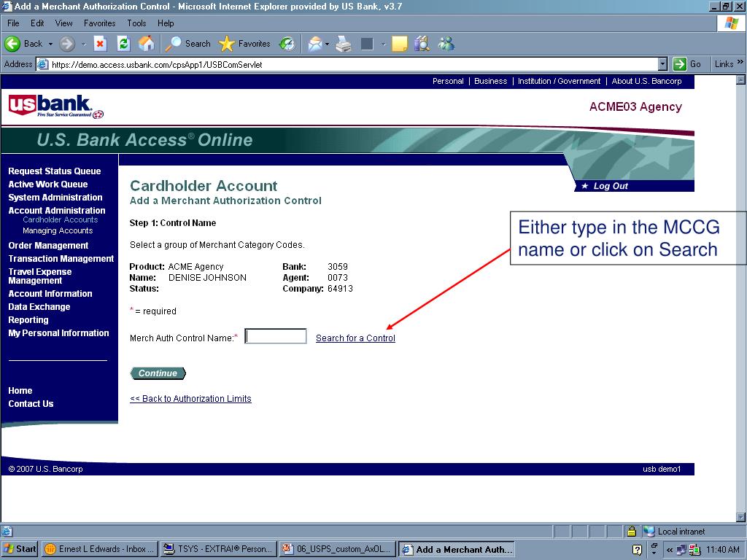This screenshot has width=747, height=560.
Task: Expand the dropdown beside the dark square icon
Action: pos(383,44)
